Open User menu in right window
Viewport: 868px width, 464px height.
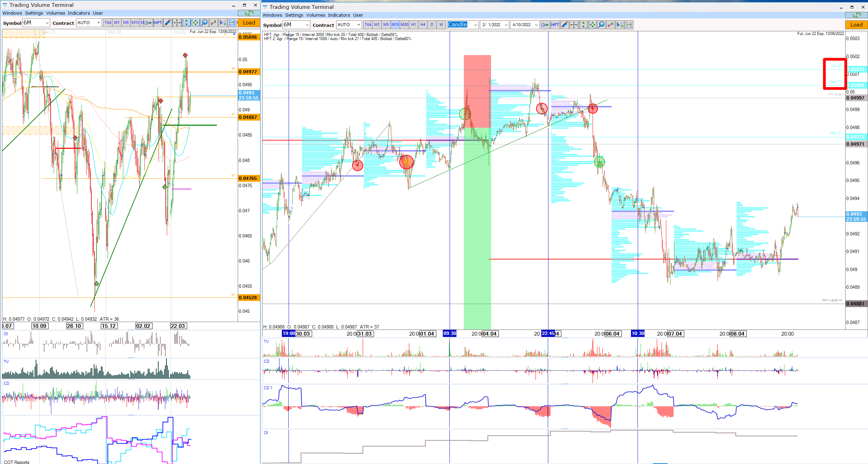tap(358, 15)
